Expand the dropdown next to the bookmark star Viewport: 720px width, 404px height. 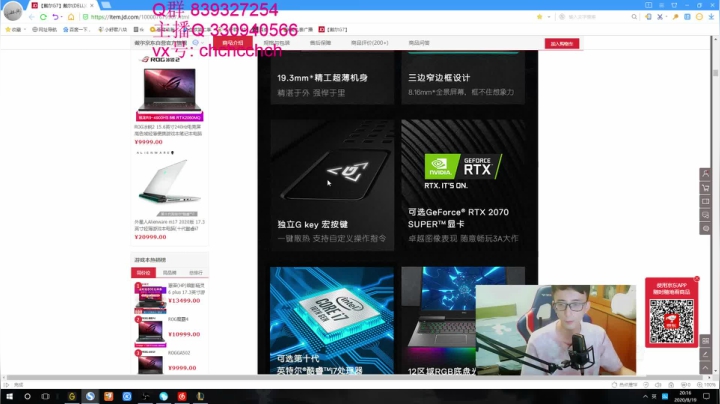point(549,17)
